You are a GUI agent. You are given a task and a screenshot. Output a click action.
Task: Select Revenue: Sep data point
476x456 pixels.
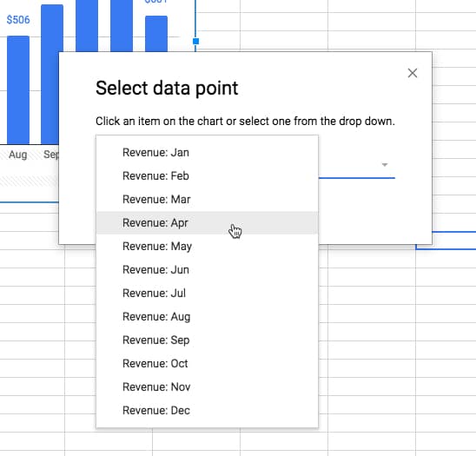point(207,340)
